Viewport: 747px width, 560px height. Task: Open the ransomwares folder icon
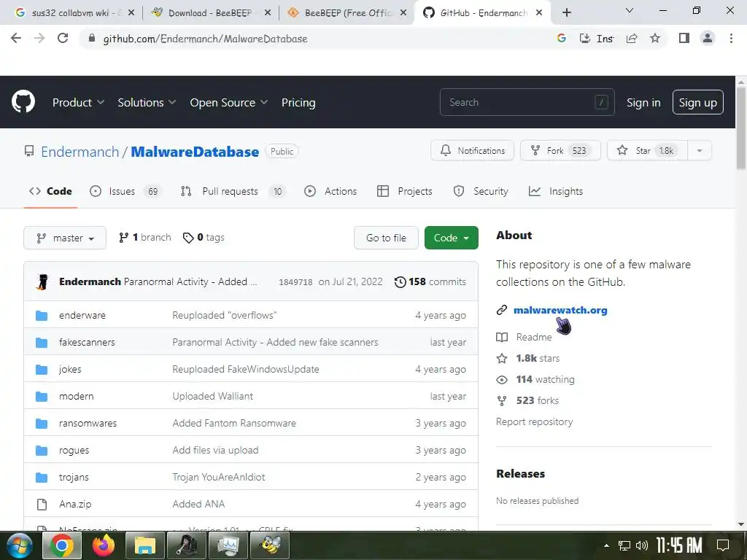[42, 423]
